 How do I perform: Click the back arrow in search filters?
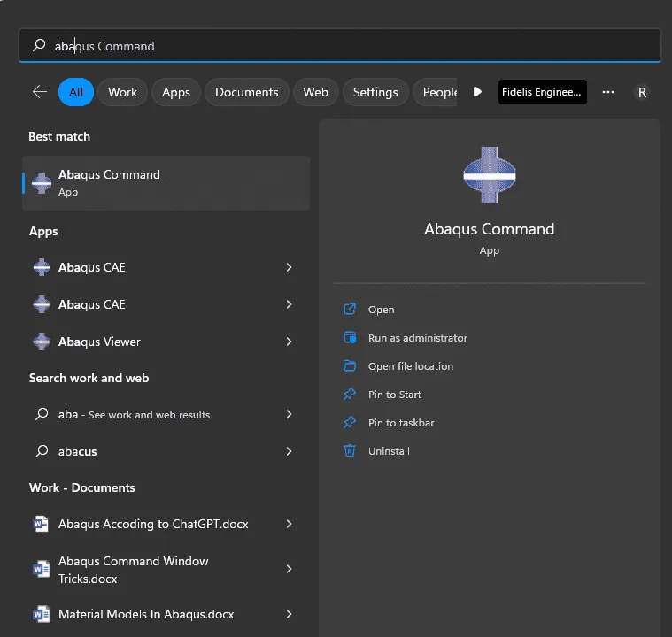coord(39,92)
